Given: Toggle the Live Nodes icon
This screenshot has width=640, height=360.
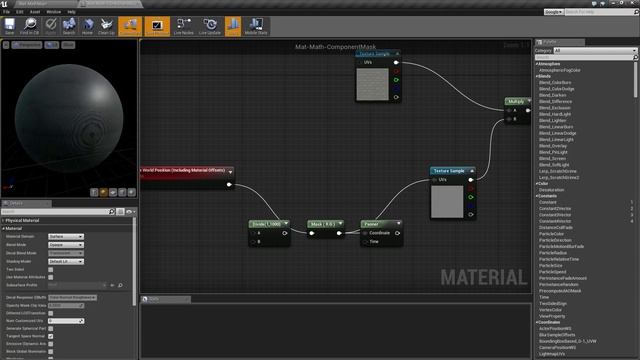Looking at the screenshot, I should click(183, 26).
